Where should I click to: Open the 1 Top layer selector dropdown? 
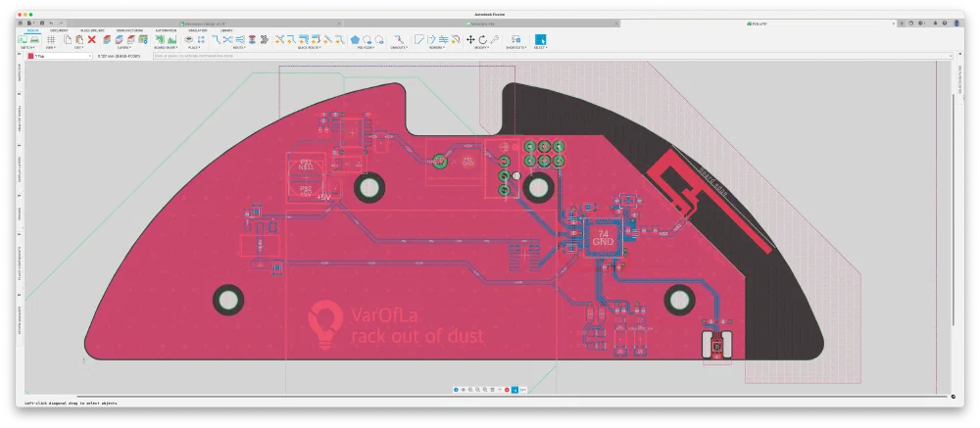click(60, 56)
